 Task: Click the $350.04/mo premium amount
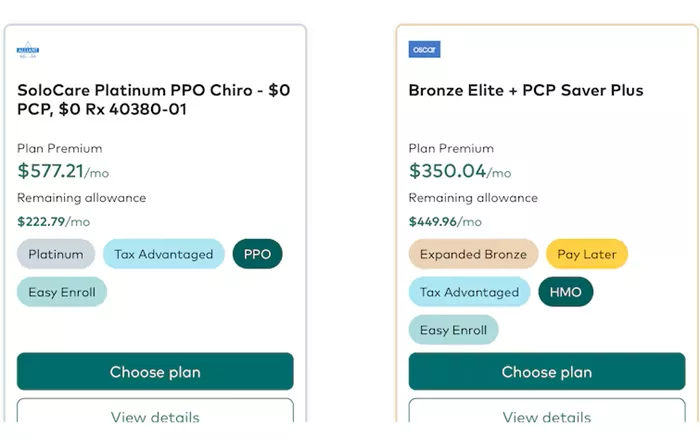point(460,171)
